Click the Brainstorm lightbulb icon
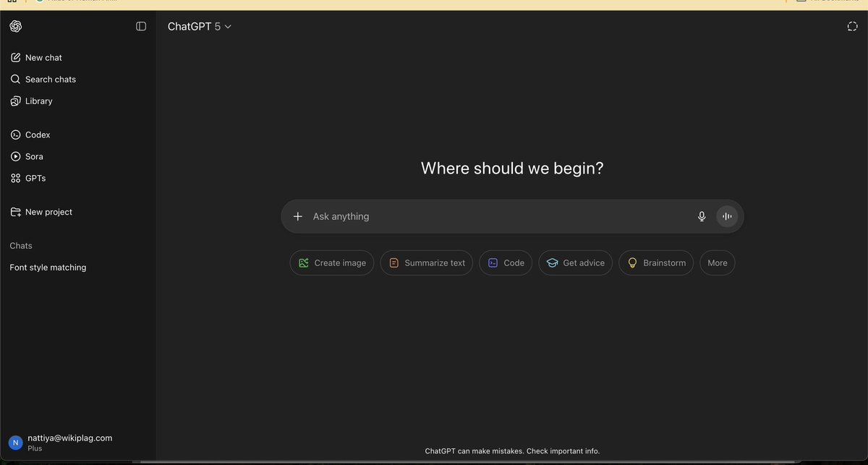Viewport: 868px width, 465px height. 632,263
